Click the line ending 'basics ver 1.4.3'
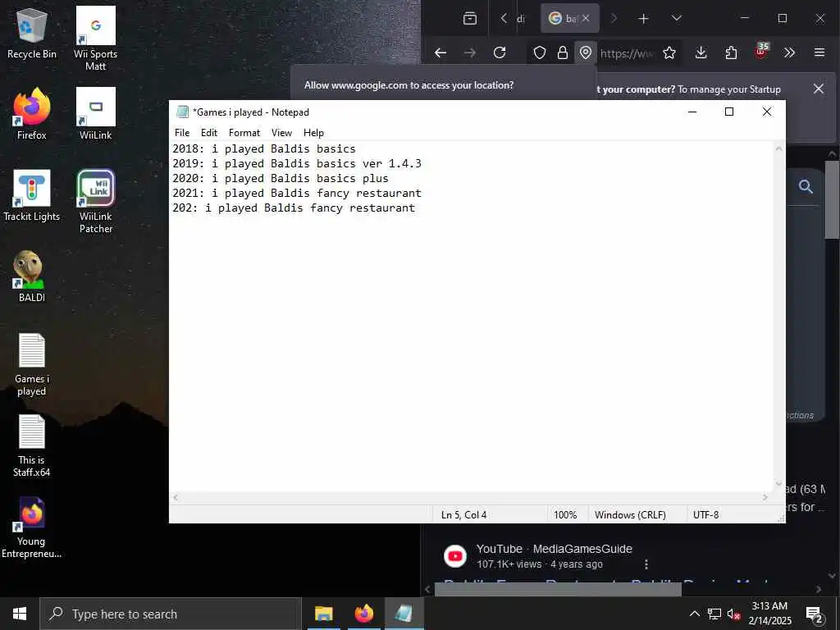Image resolution: width=840 pixels, height=630 pixels. [297, 163]
